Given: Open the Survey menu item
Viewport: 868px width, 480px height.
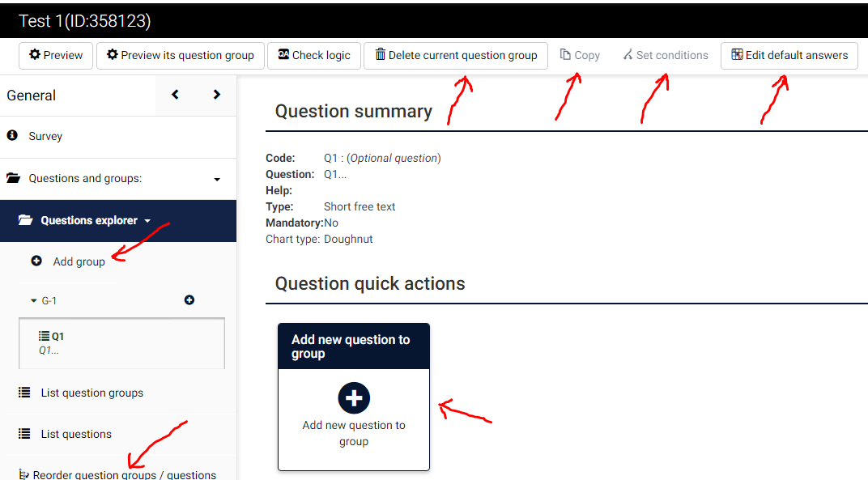Looking at the screenshot, I should pyautogui.click(x=45, y=136).
